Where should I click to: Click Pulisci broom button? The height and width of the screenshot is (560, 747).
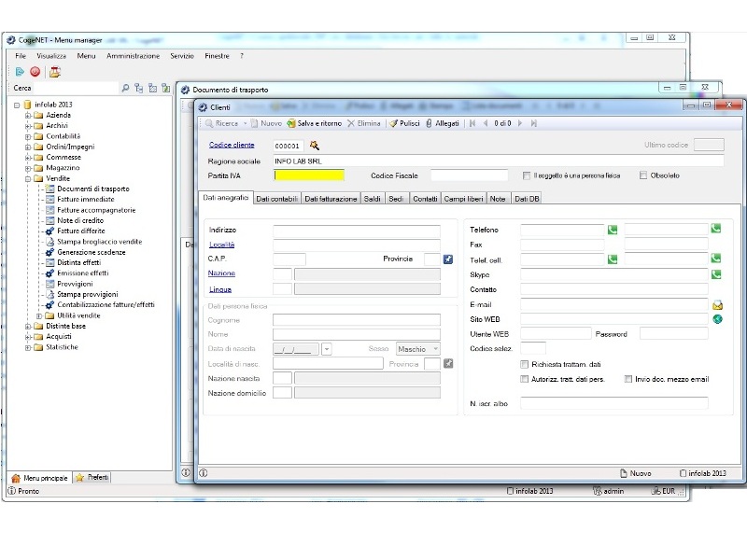tap(405, 123)
